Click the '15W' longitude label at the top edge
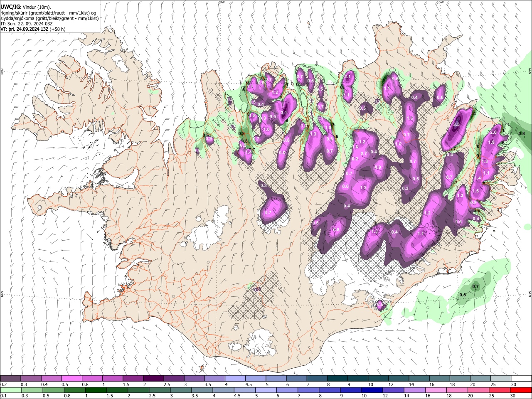Viewport: 532px width, 399px height. 440,2
